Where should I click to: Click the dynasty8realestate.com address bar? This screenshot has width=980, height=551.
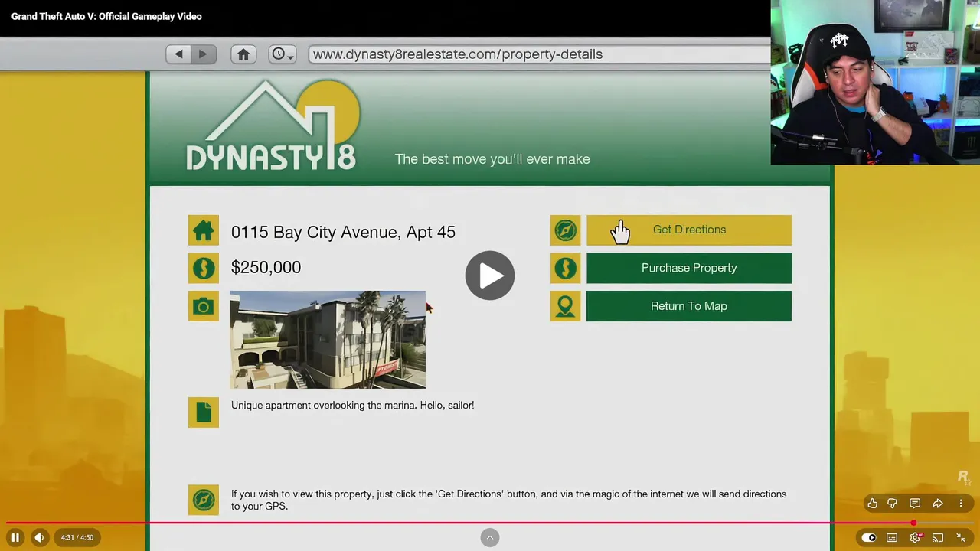(539, 54)
